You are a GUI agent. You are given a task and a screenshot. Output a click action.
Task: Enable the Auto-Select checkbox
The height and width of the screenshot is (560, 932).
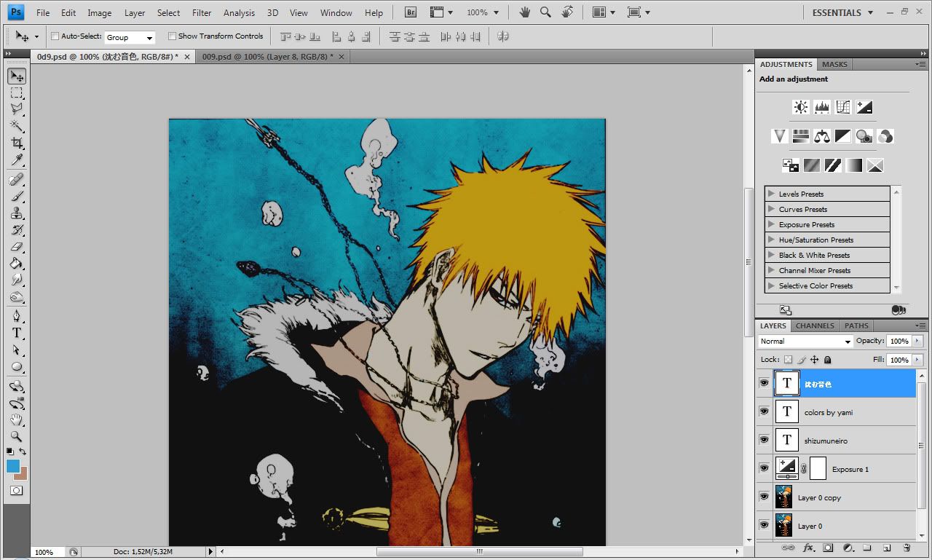pyautogui.click(x=55, y=36)
